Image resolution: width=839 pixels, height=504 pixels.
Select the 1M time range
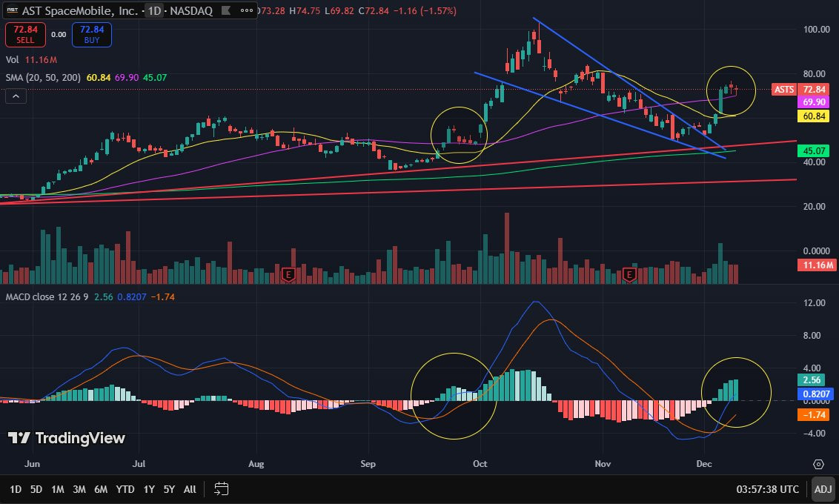click(x=57, y=489)
